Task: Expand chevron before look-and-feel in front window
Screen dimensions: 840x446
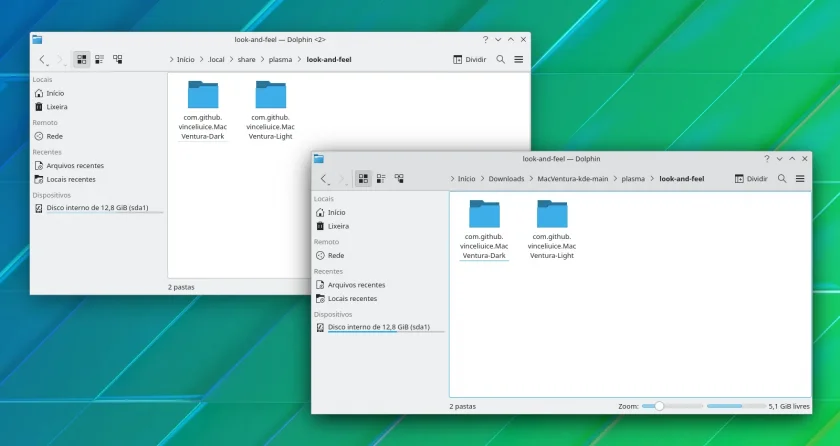Action: coord(653,179)
